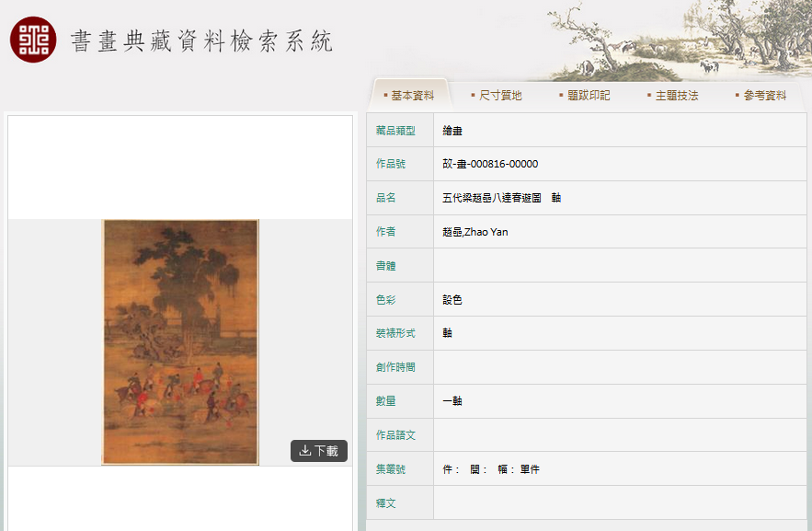Click the 釋文 field label
The image size is (812, 531).
click(x=386, y=502)
